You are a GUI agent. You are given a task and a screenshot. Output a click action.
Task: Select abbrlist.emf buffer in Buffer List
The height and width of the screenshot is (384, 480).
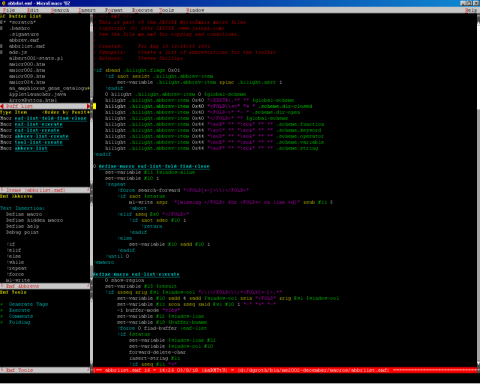(27, 46)
